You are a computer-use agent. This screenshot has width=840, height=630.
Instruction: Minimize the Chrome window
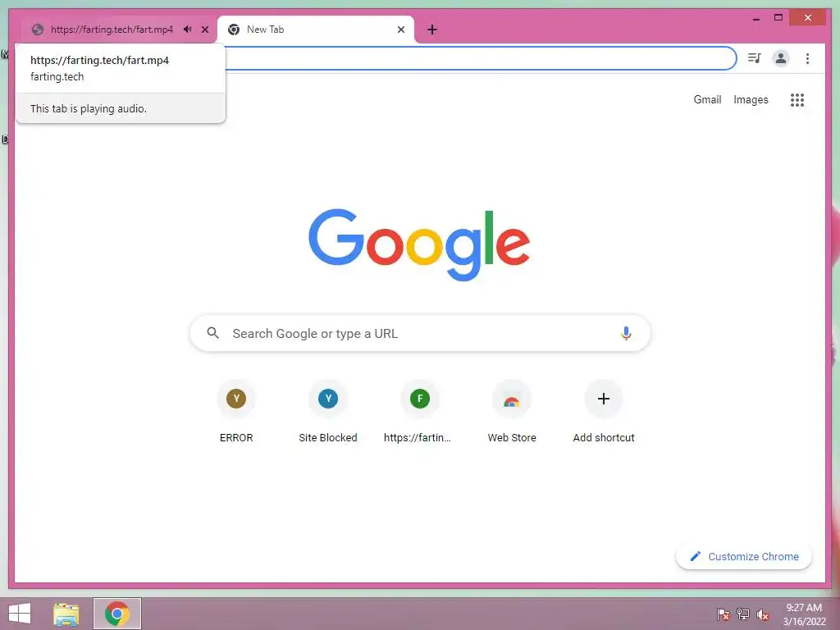[x=756, y=18]
